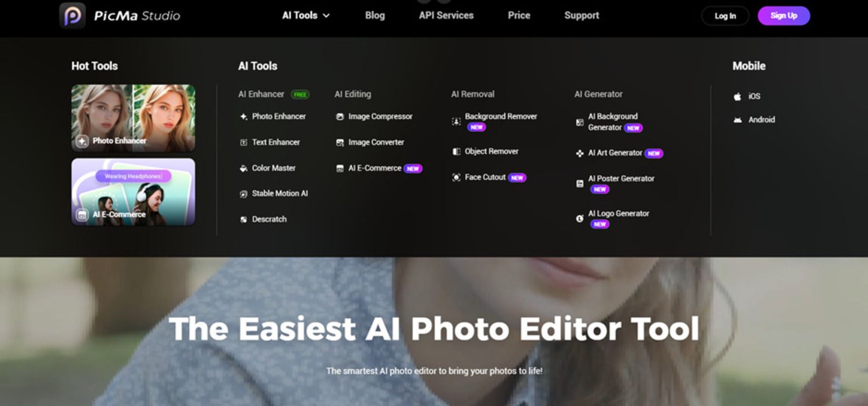
Task: Click the PicMa Studio logo icon
Action: pyautogui.click(x=72, y=16)
